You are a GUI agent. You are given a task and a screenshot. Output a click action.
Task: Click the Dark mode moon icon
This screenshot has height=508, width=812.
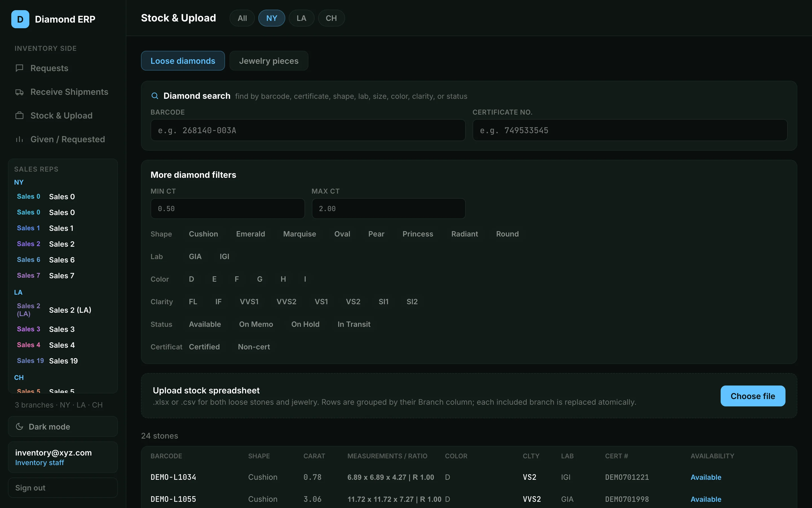(19, 427)
